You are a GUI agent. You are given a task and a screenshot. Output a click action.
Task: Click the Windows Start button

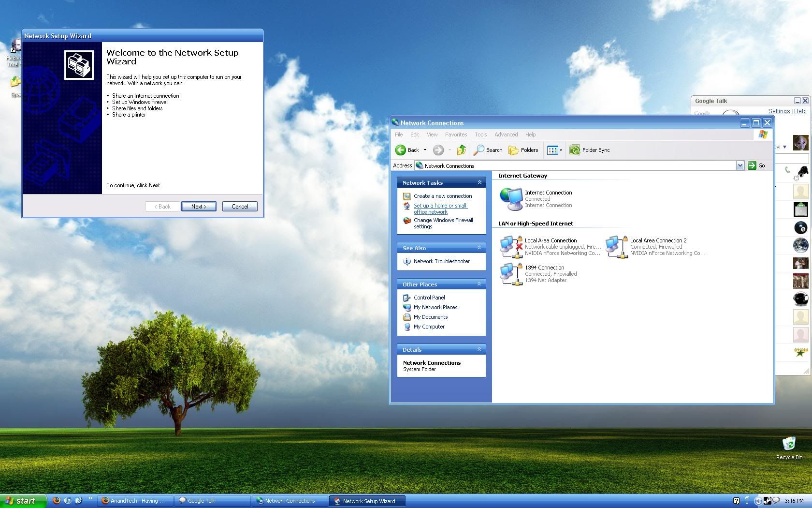tap(23, 501)
